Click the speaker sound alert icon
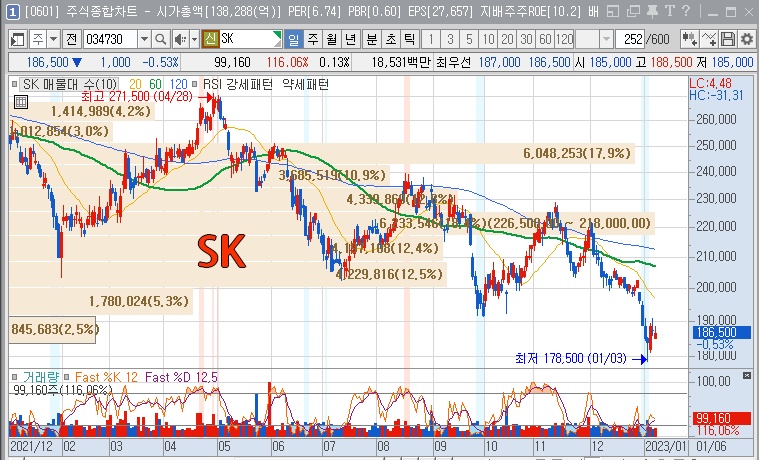The width and height of the screenshot is (759, 460). (180, 39)
